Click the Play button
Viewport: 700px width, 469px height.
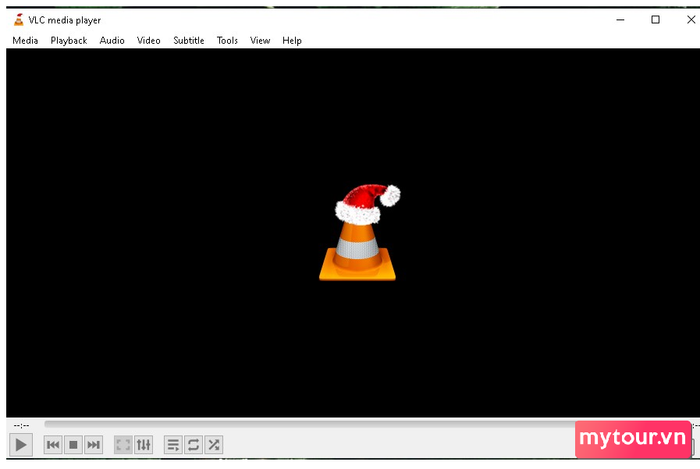(x=21, y=445)
